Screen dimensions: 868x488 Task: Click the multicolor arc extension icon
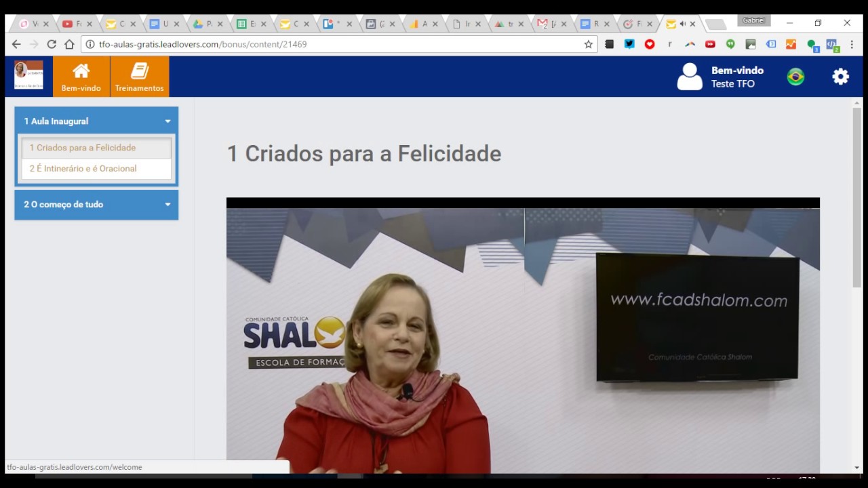click(x=690, y=44)
